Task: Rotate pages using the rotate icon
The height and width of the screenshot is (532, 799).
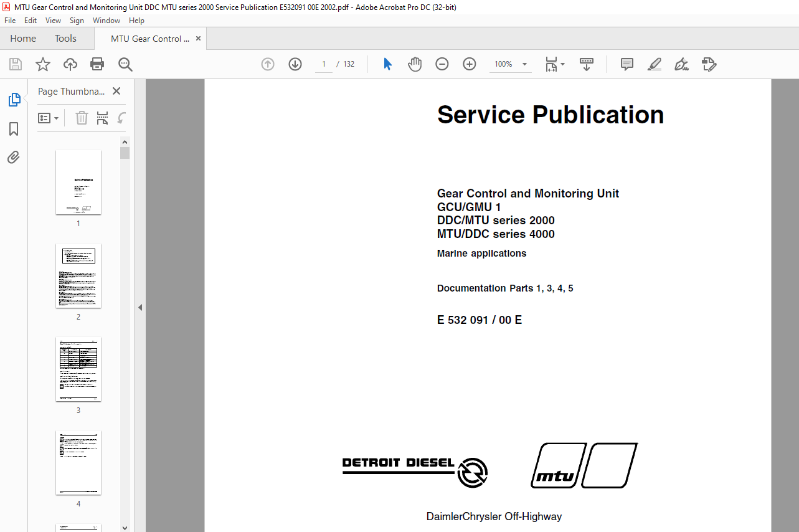Action: click(122, 118)
